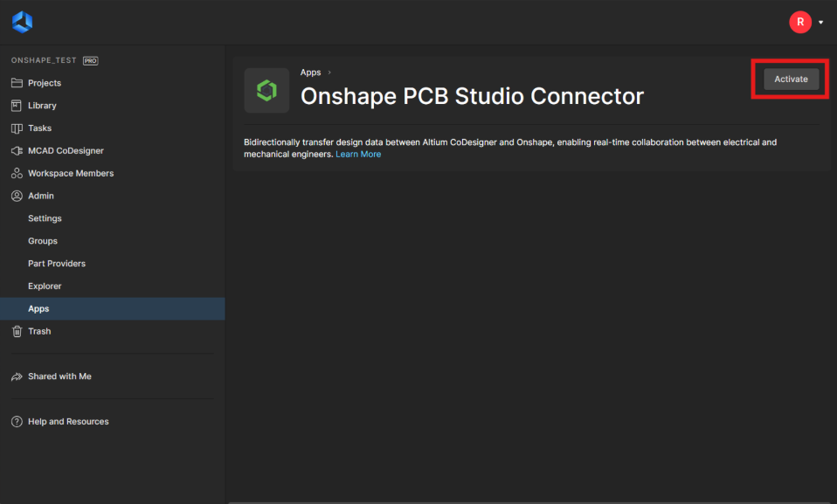Open Explorer under Admin
This screenshot has width=837, height=504.
pos(45,287)
